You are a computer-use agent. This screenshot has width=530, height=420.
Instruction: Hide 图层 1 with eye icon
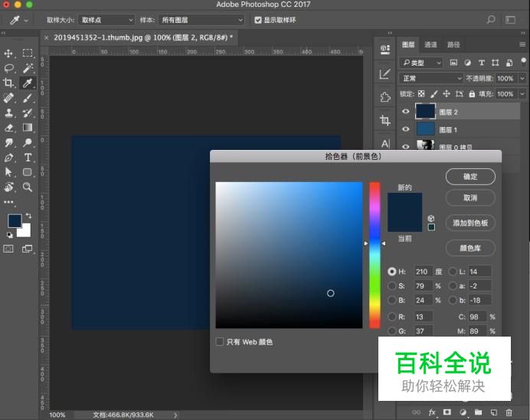pyautogui.click(x=406, y=129)
